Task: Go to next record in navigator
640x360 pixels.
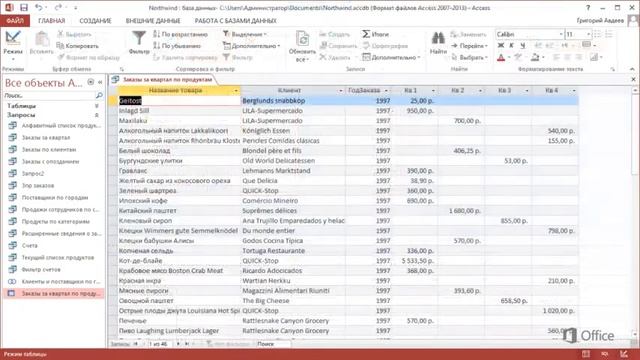Action: [x=178, y=344]
